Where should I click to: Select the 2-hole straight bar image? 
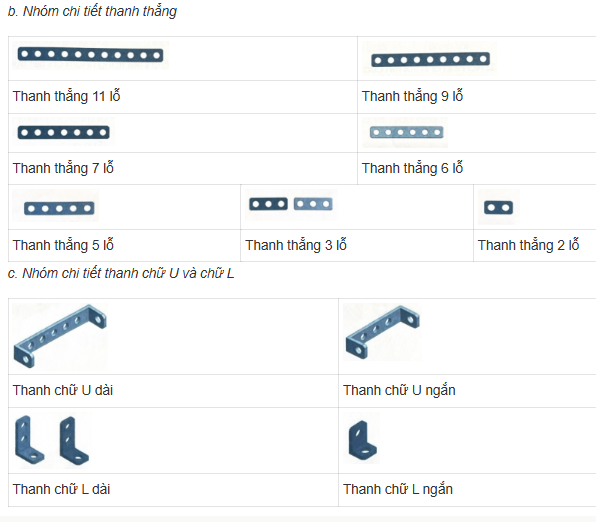[x=498, y=208]
